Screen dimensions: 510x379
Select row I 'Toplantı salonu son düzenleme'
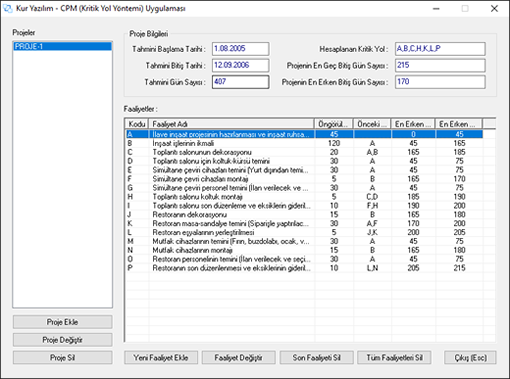click(x=304, y=206)
